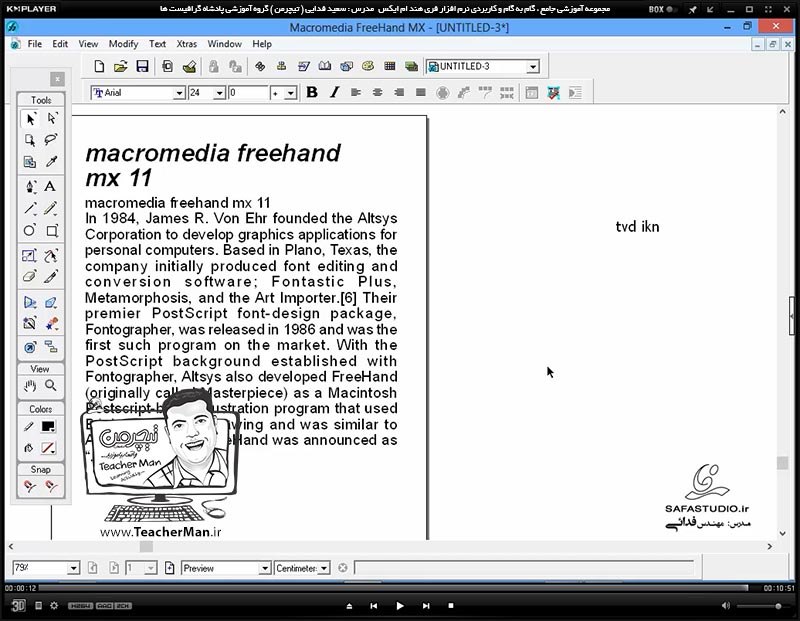The height and width of the screenshot is (621, 800).
Task: Align text right
Action: pos(399,92)
